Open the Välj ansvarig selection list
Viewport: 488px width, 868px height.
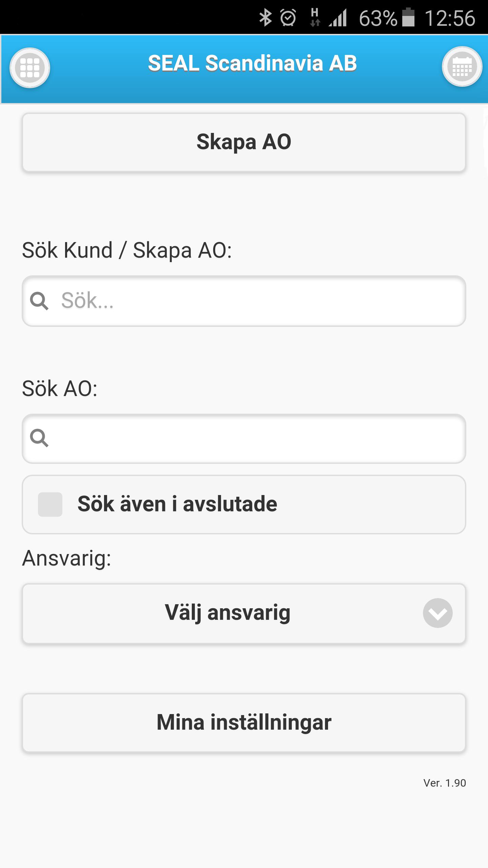point(244,613)
